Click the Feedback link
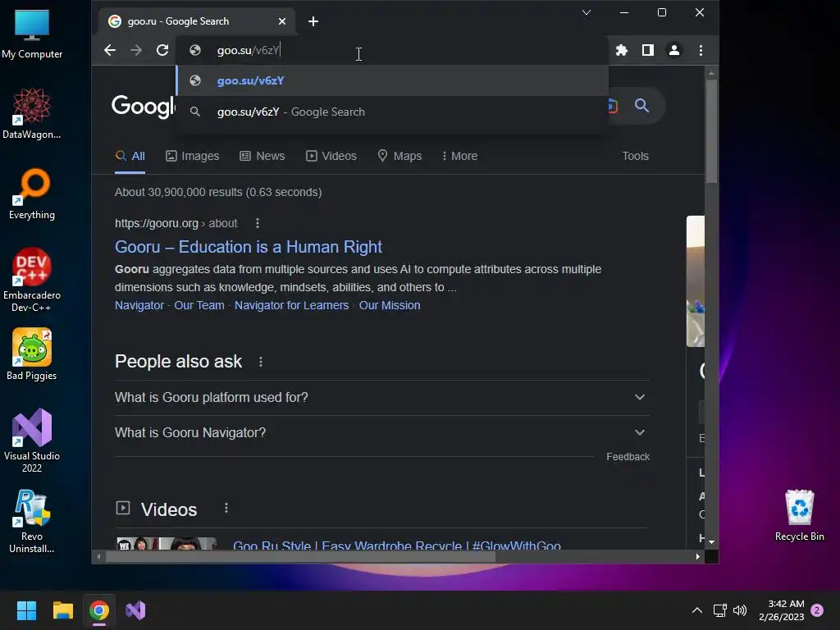The image size is (840, 630). (628, 456)
